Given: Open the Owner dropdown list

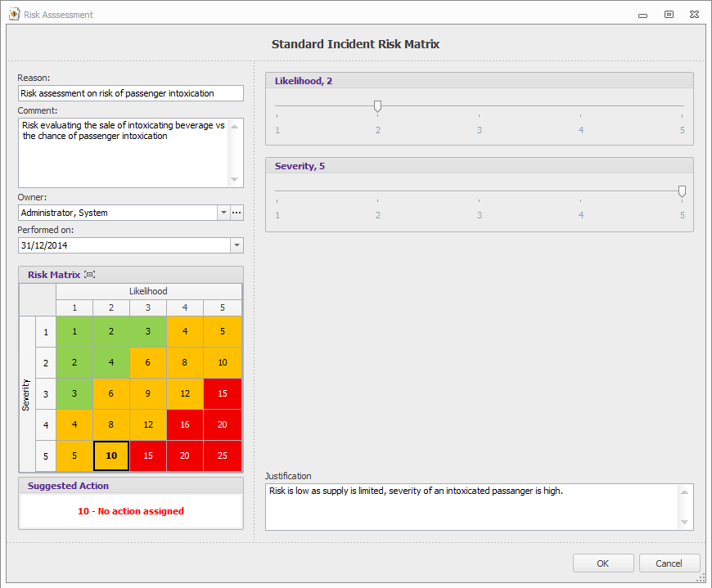Looking at the screenshot, I should tap(223, 213).
